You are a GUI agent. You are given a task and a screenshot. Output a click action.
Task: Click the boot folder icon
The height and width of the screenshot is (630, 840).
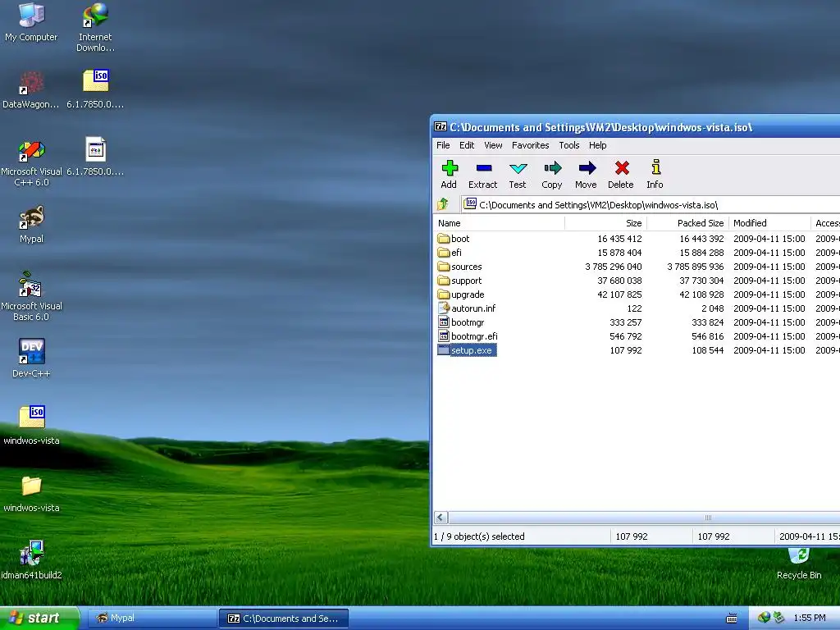[x=443, y=239]
